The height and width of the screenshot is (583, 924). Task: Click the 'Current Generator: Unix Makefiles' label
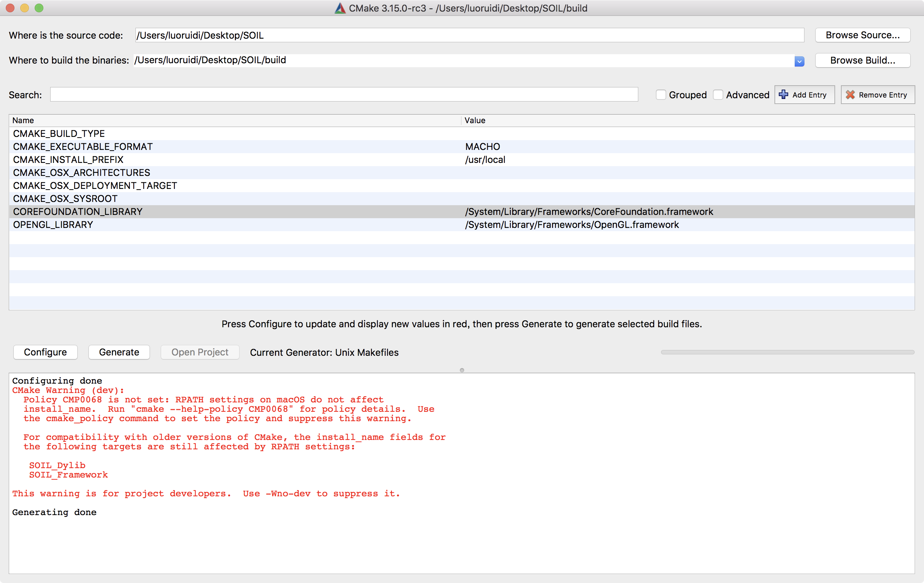[x=324, y=352]
